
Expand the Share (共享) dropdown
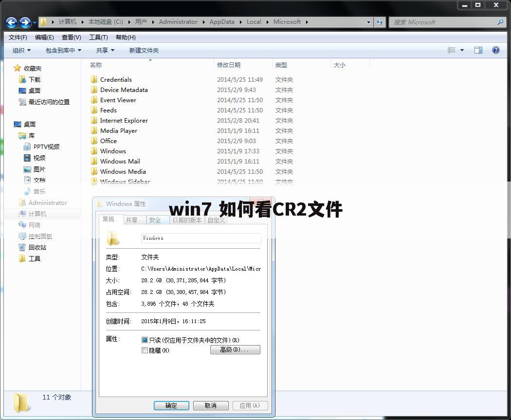pyautogui.click(x=105, y=50)
